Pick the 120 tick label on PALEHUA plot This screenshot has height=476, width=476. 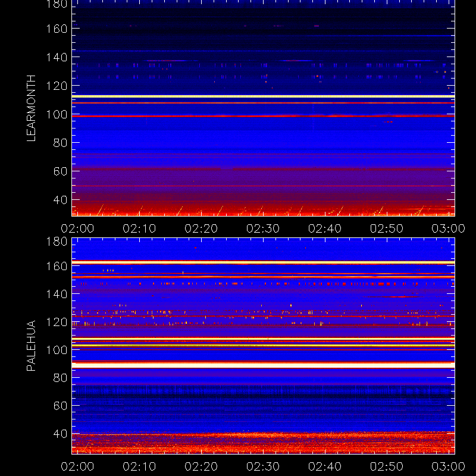pyautogui.click(x=57, y=322)
